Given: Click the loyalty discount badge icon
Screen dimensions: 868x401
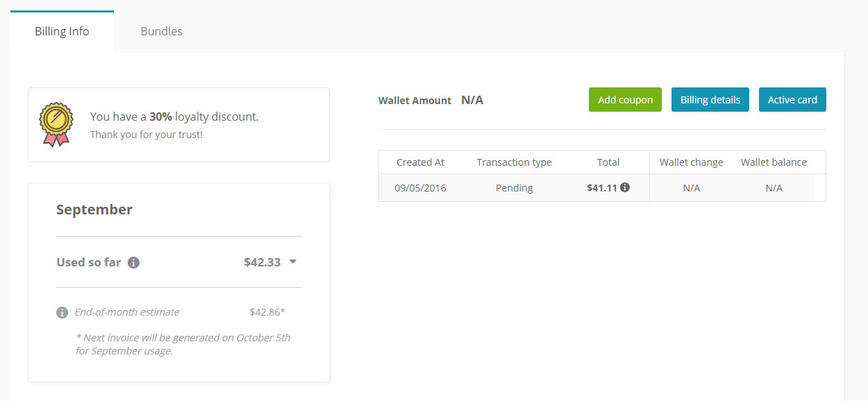Looking at the screenshot, I should tap(56, 125).
